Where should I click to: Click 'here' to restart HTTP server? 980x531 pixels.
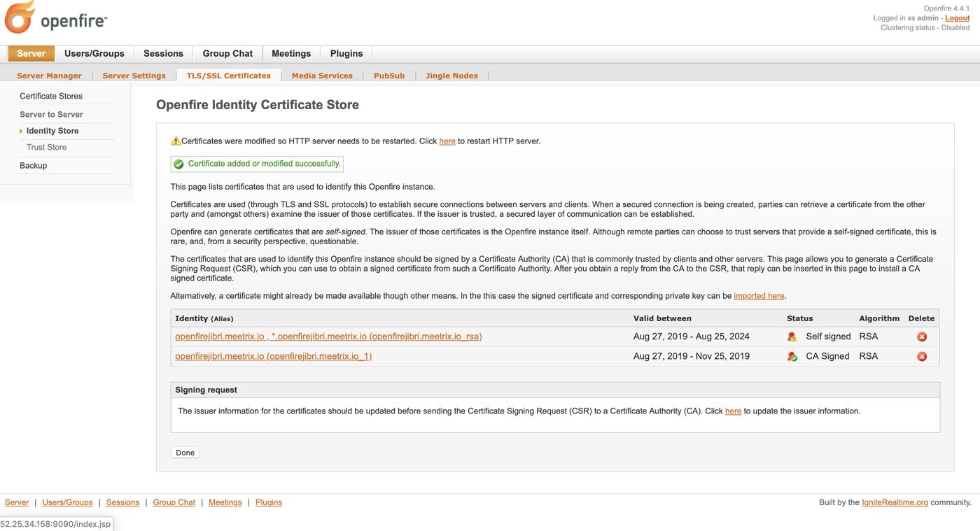click(447, 141)
